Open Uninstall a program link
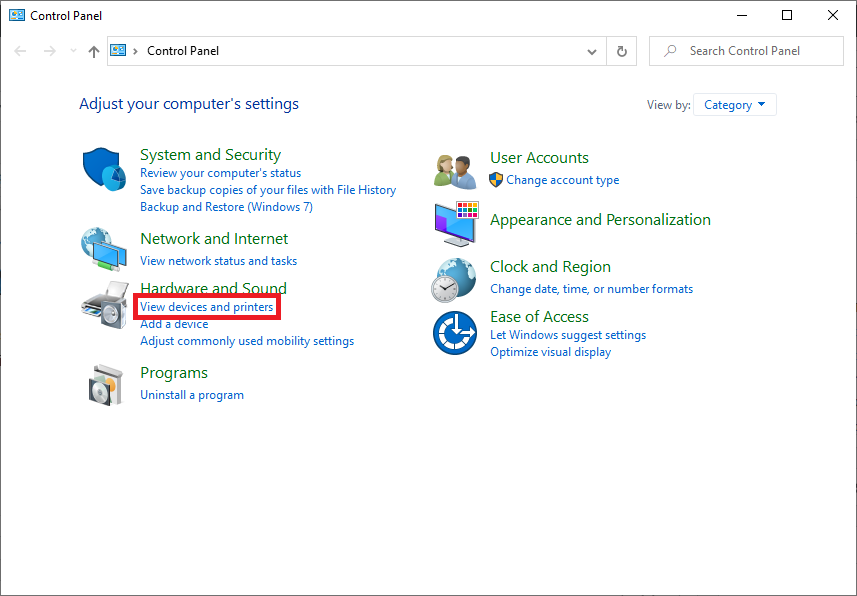The width and height of the screenshot is (857, 596). [x=192, y=395]
